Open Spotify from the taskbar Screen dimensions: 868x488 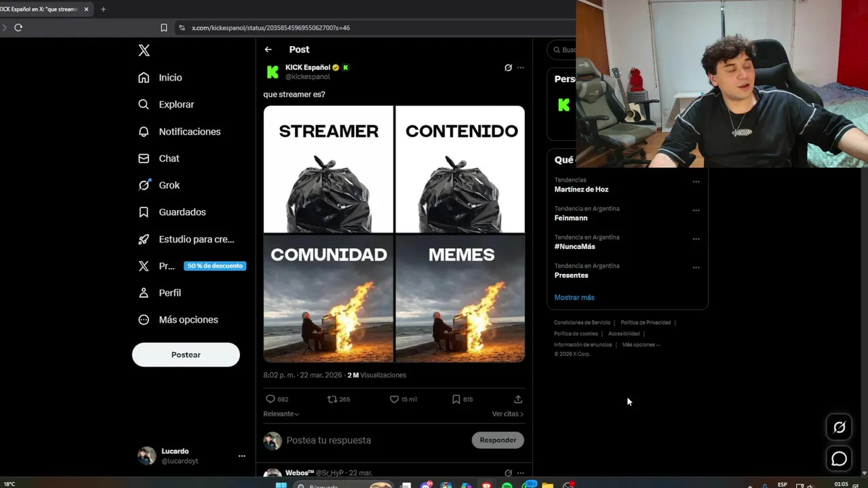coord(507,485)
